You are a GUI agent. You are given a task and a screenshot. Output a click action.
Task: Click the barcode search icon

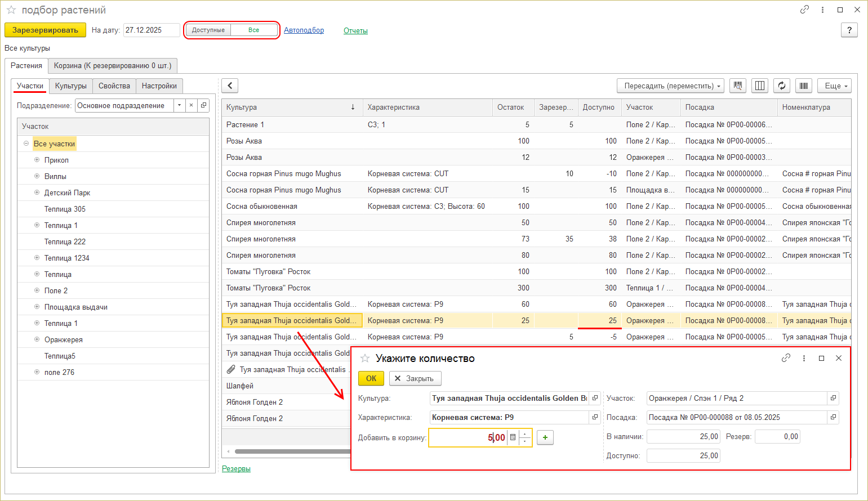tap(737, 86)
